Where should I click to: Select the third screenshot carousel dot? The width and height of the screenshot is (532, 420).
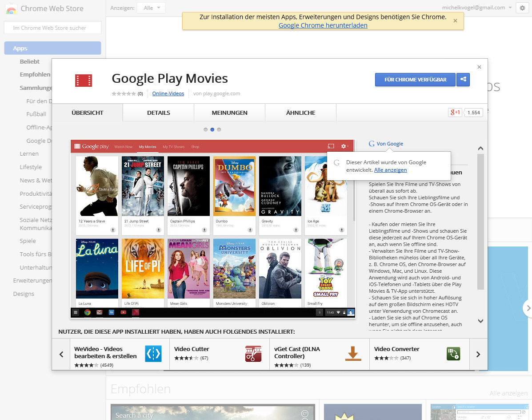pos(219,129)
